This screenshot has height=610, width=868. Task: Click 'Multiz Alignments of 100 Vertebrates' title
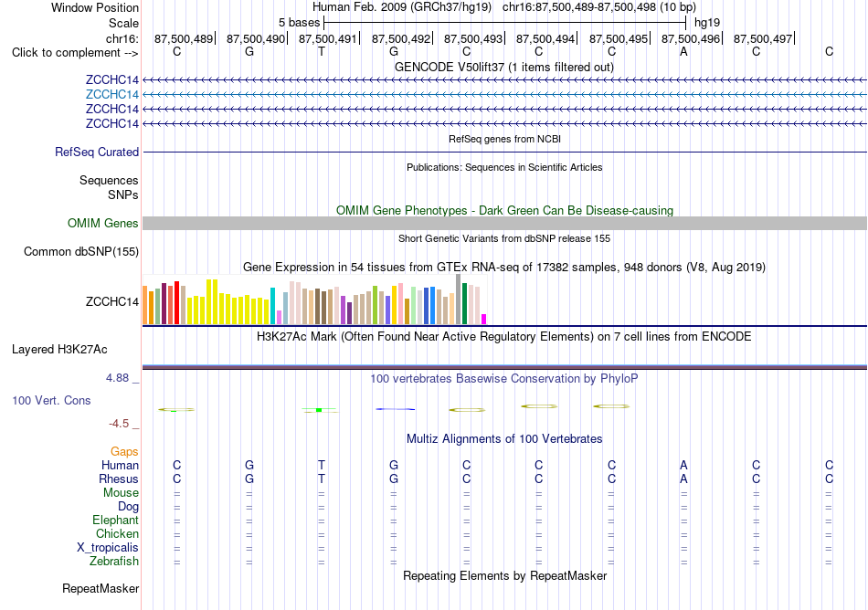[504, 439]
